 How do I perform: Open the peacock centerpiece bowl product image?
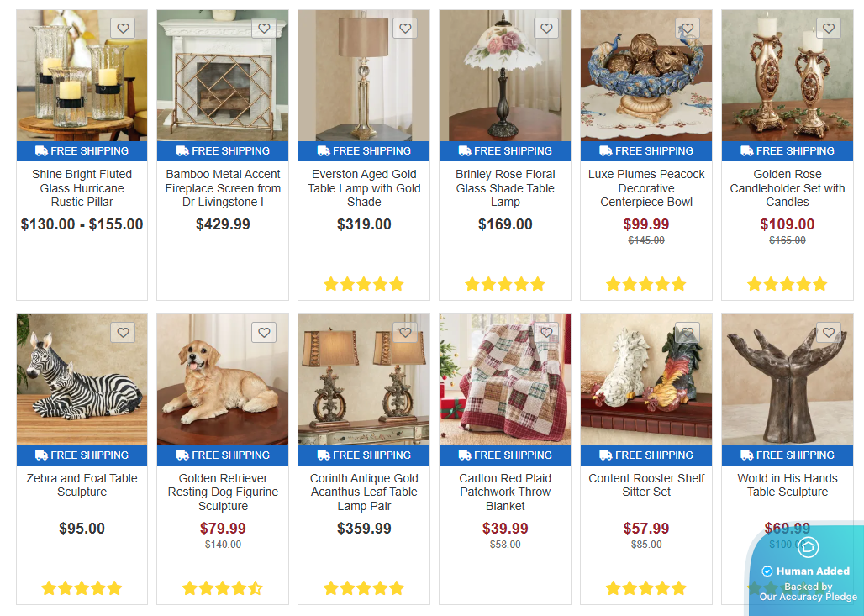(646, 76)
